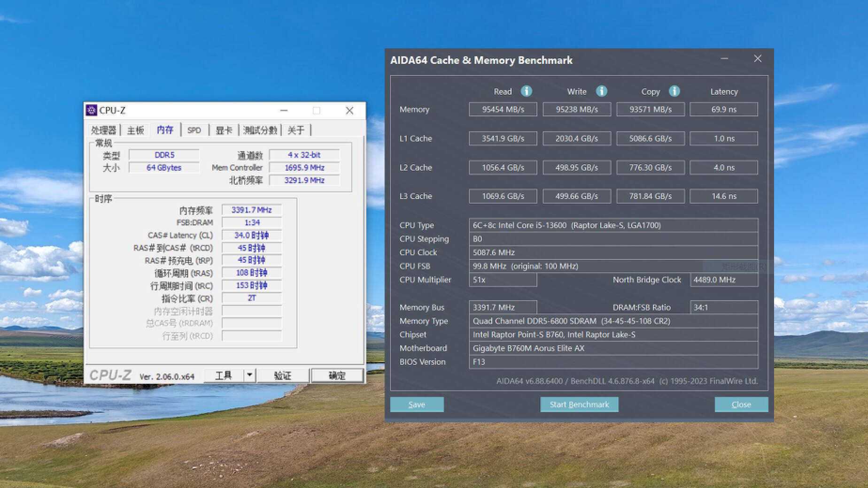The image size is (868, 488).
Task: Click the Save button in AIDA64
Action: [x=417, y=404]
